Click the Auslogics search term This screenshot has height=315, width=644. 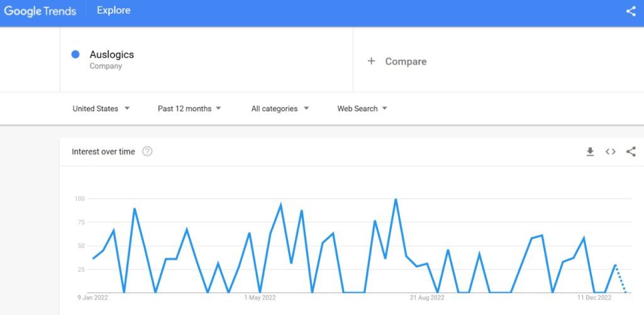112,55
